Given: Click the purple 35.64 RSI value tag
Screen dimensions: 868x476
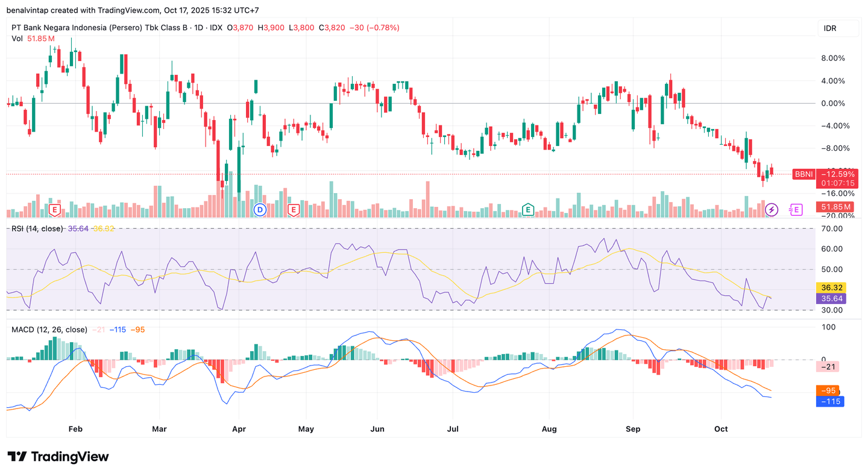Looking at the screenshot, I should (829, 298).
